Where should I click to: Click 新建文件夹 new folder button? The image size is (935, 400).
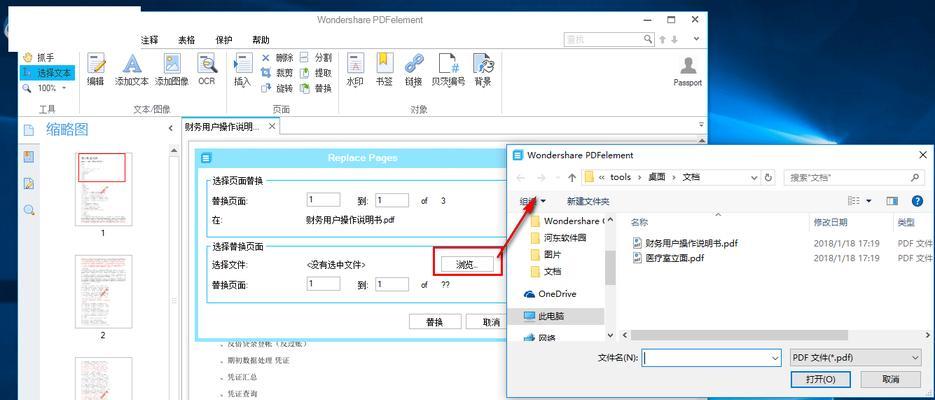(x=588, y=201)
